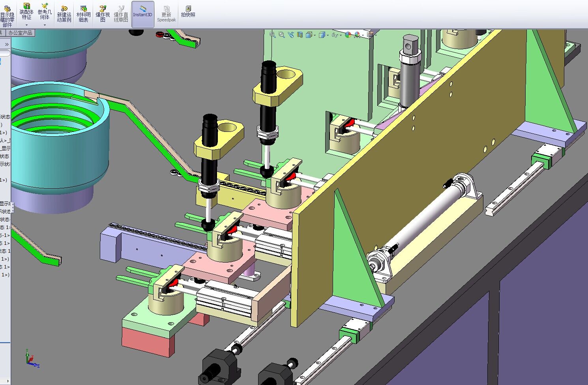Click the left panel collapse handle

pyautogui.click(x=12, y=208)
